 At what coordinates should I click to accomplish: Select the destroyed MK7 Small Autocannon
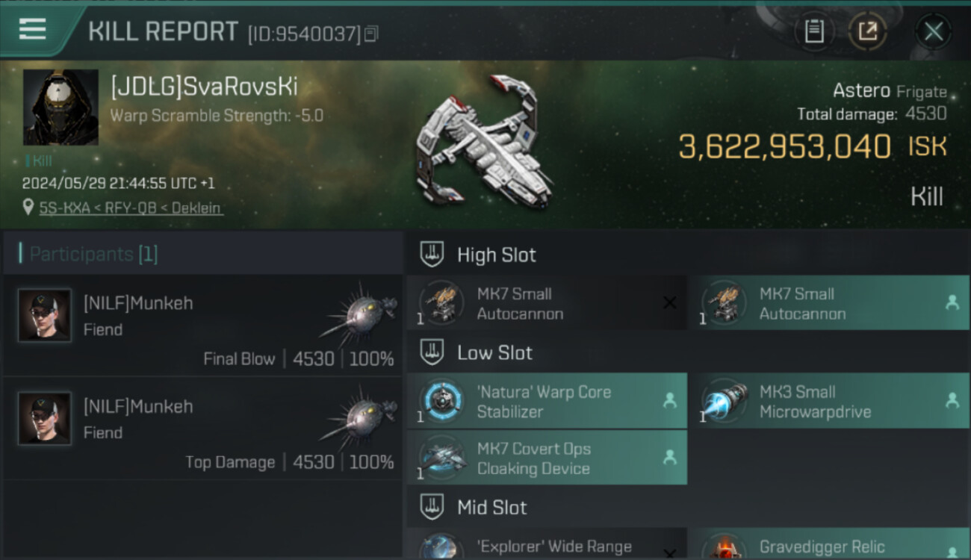tap(547, 303)
